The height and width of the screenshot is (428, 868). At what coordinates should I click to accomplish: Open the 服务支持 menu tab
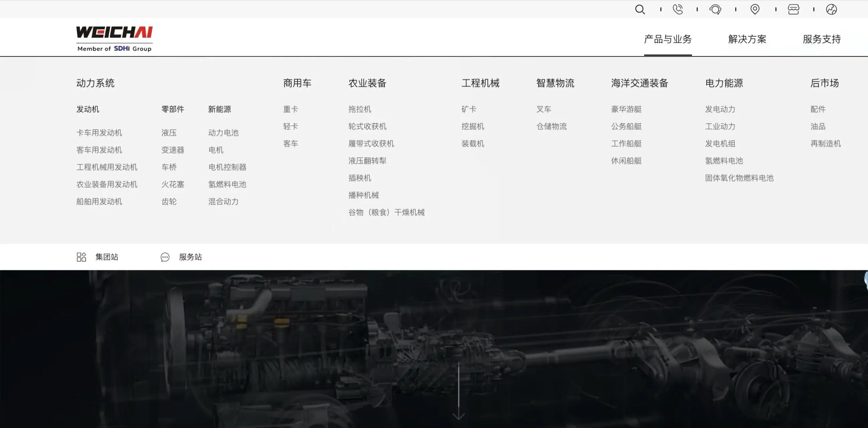[822, 39]
